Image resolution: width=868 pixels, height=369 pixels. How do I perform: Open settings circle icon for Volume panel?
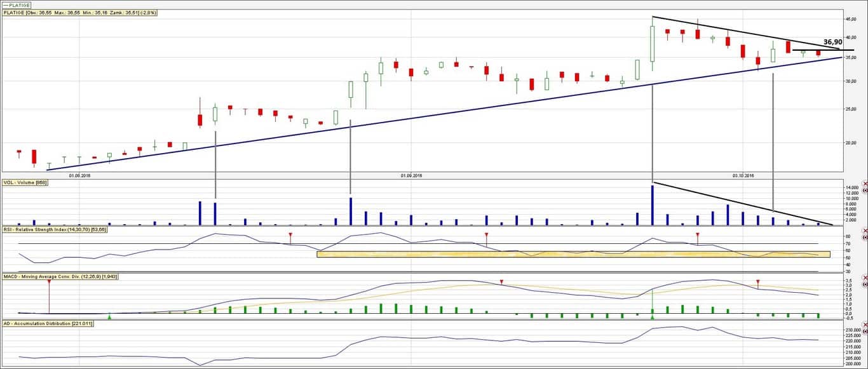click(864, 190)
